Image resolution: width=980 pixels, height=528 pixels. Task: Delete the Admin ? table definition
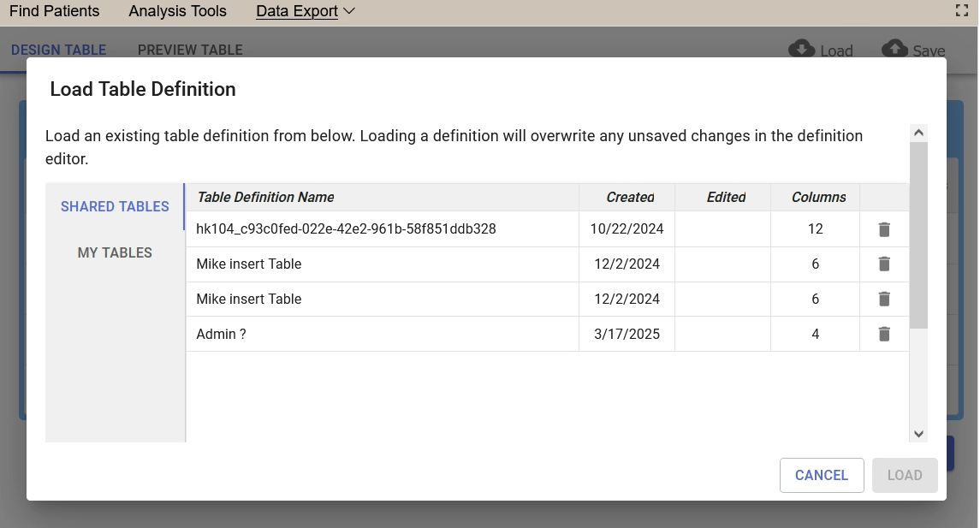click(x=884, y=335)
